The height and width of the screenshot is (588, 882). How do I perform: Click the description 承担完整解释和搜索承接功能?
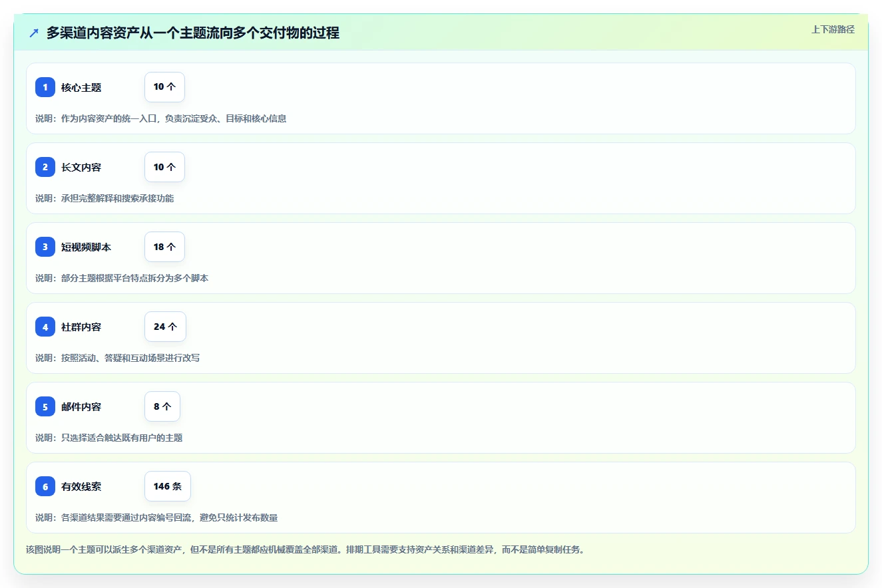point(105,198)
